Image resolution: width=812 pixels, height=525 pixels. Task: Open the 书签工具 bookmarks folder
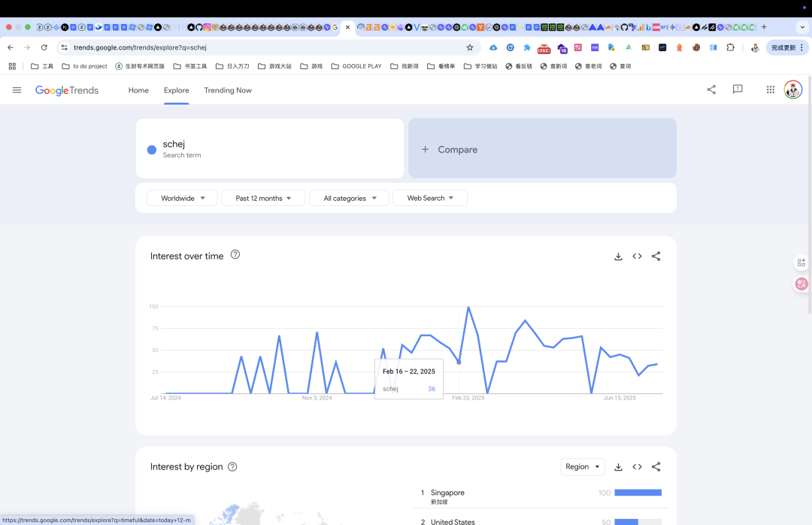tap(190, 66)
